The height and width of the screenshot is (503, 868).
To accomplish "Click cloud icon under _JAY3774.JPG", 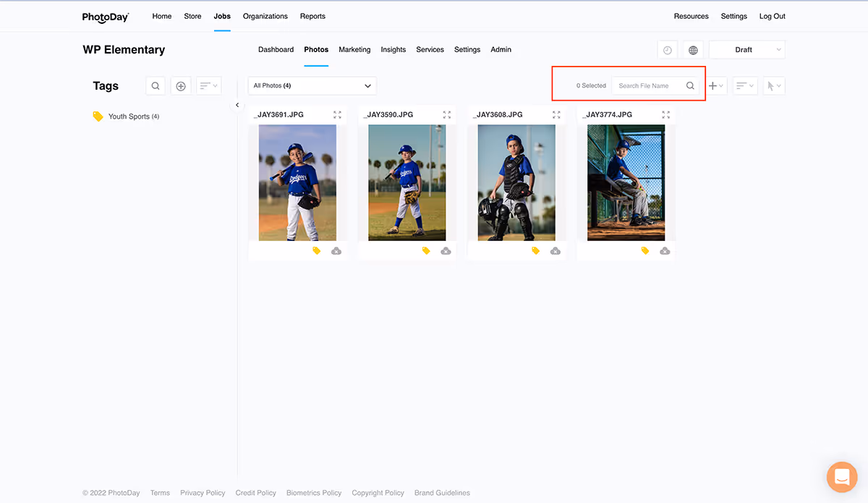I will [x=665, y=250].
